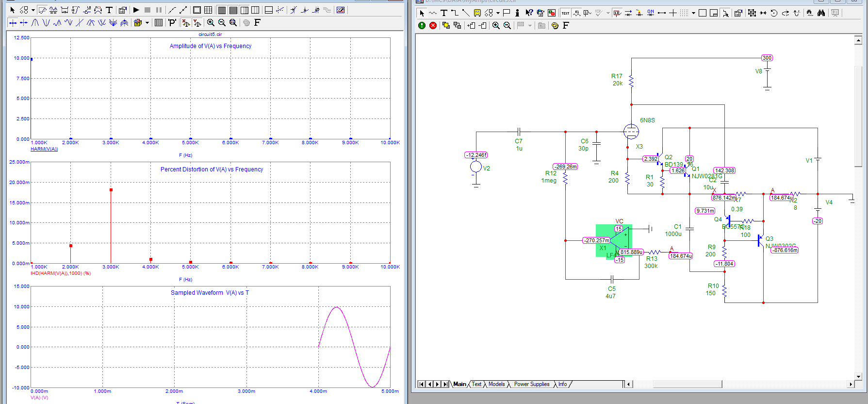Toggle node voltages display button
This screenshot has width=868, height=404.
(617, 13)
